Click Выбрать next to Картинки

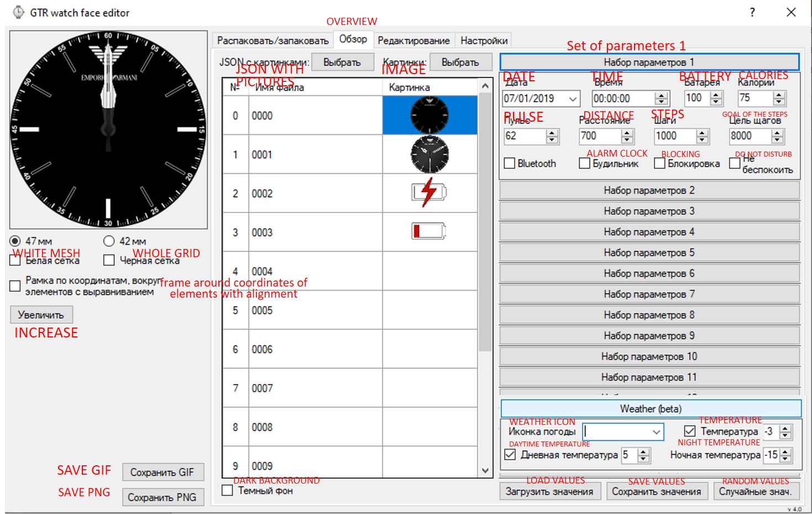pos(460,63)
